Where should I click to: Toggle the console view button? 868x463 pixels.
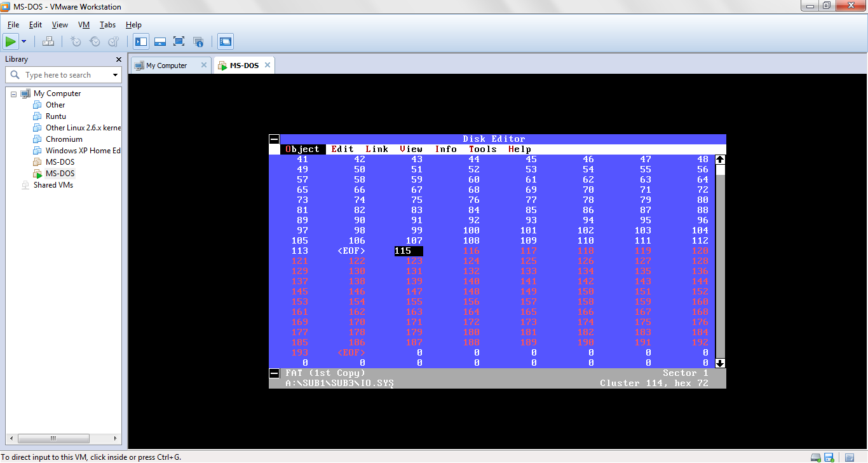click(226, 42)
